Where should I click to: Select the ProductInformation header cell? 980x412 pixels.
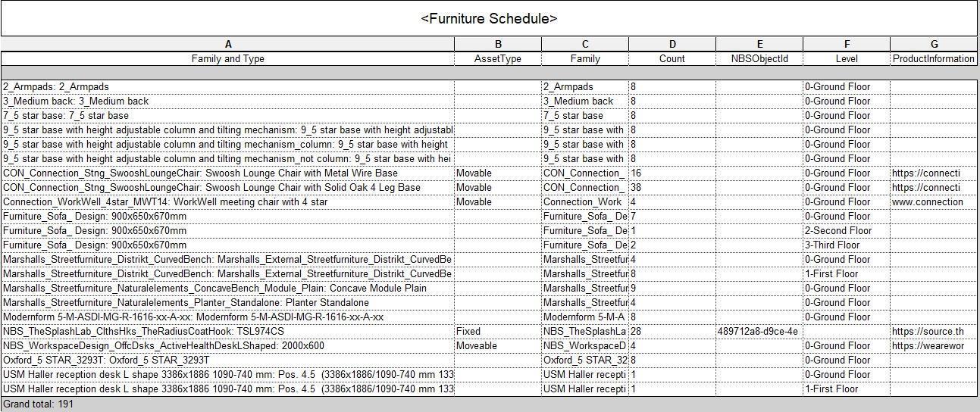tap(934, 58)
